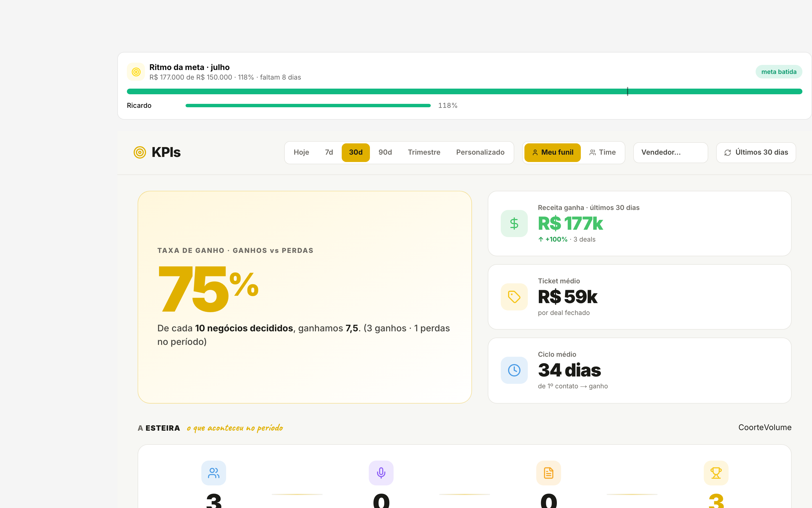Click the Ritmo da meta · julho title
812x508 pixels.
[189, 67]
